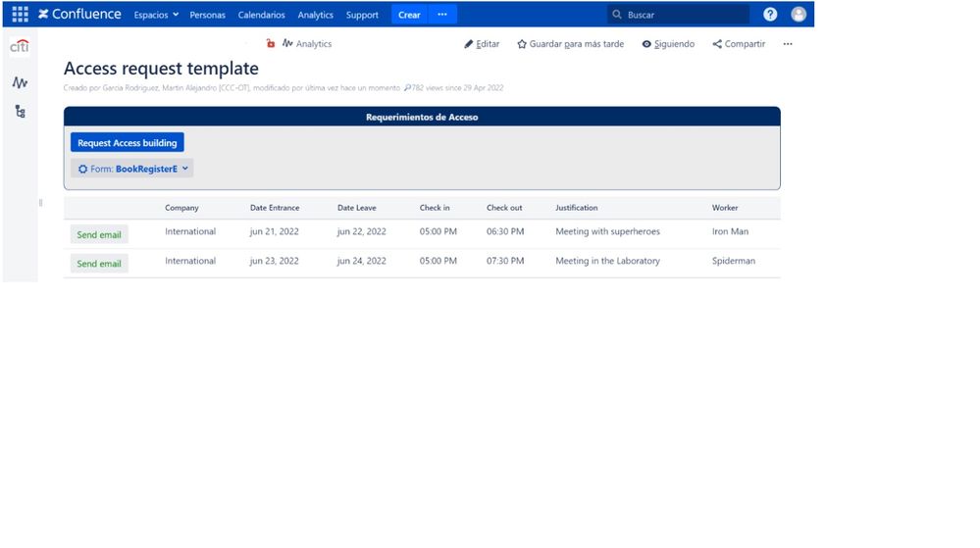Click the Crear button
980x548 pixels.
tap(409, 15)
